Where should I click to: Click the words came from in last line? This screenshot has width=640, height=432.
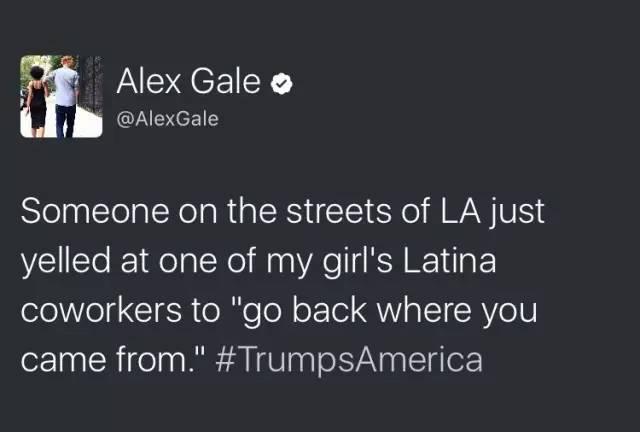click(x=104, y=360)
